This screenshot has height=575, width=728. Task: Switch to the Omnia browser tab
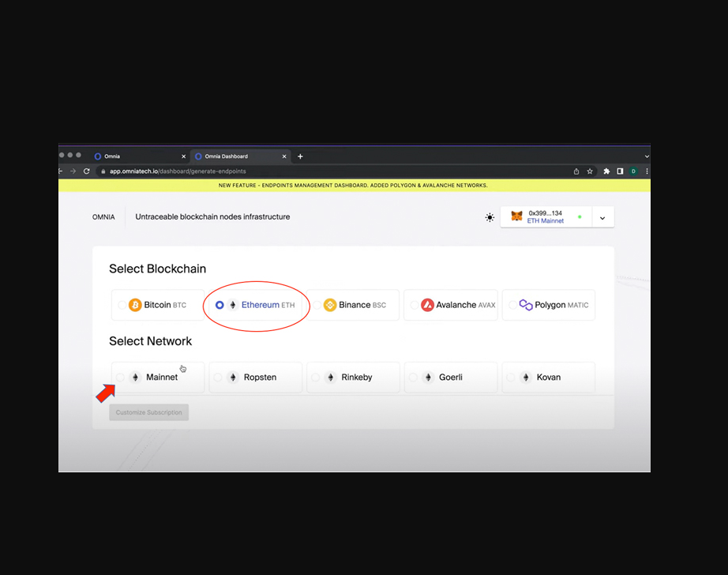138,156
